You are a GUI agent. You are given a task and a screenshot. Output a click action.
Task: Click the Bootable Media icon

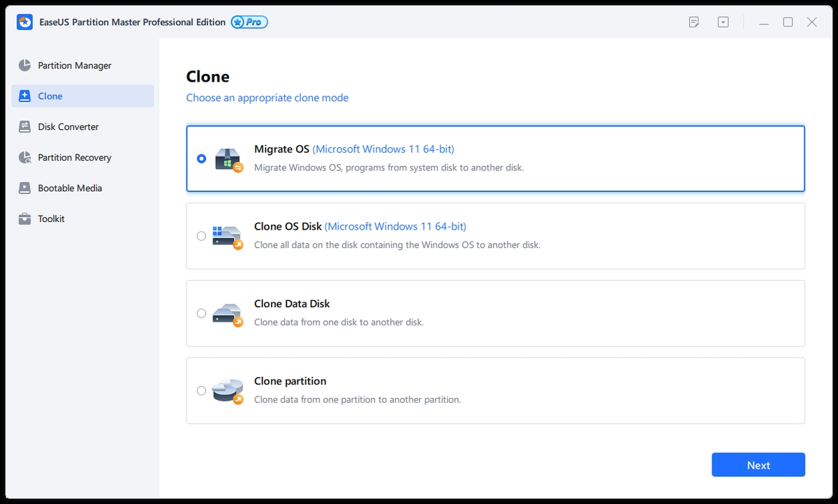(25, 188)
